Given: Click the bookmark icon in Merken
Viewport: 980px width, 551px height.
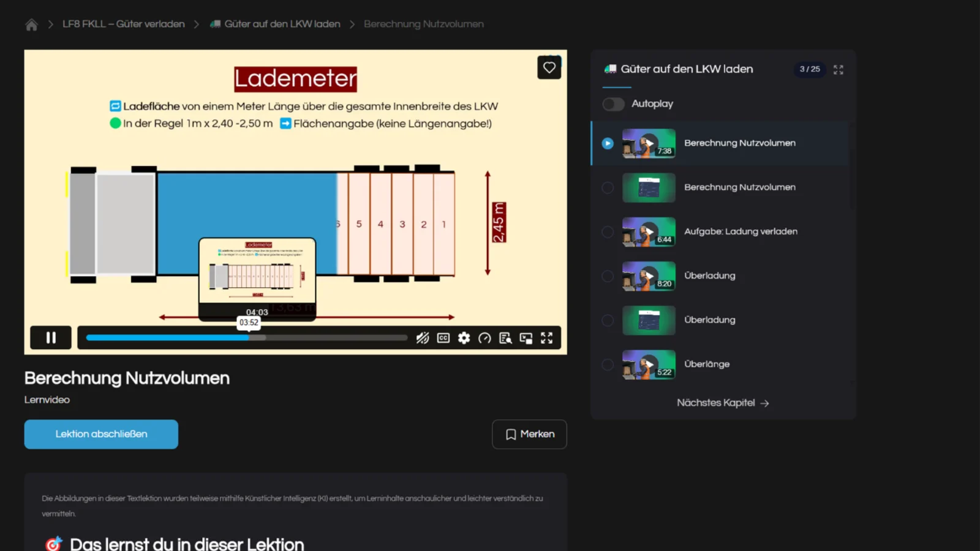Looking at the screenshot, I should 511,434.
